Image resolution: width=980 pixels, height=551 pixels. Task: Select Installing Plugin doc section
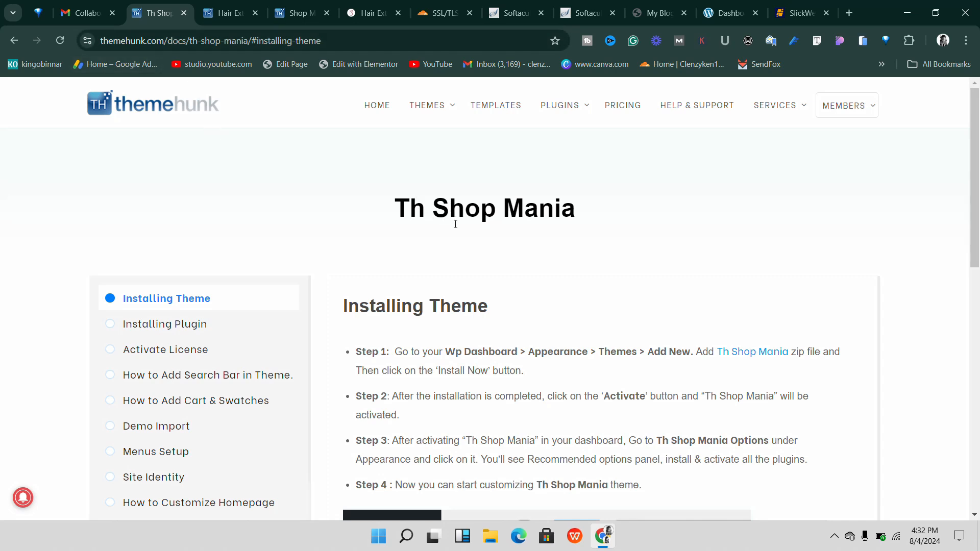164,324
